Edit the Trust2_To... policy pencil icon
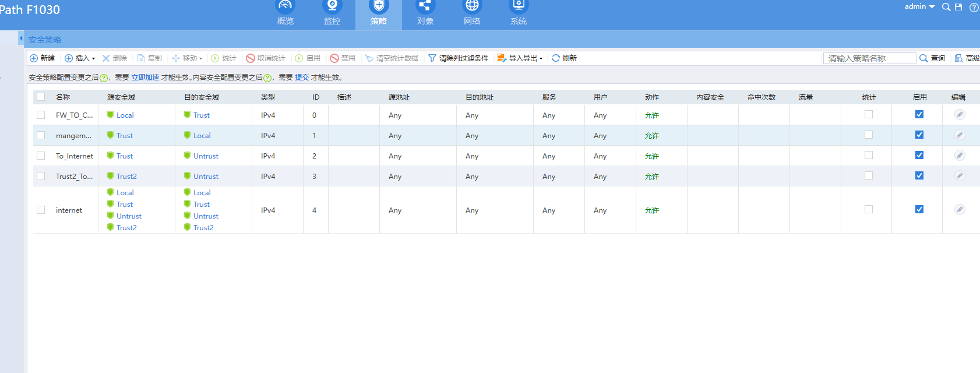The image size is (980, 373). click(960, 176)
